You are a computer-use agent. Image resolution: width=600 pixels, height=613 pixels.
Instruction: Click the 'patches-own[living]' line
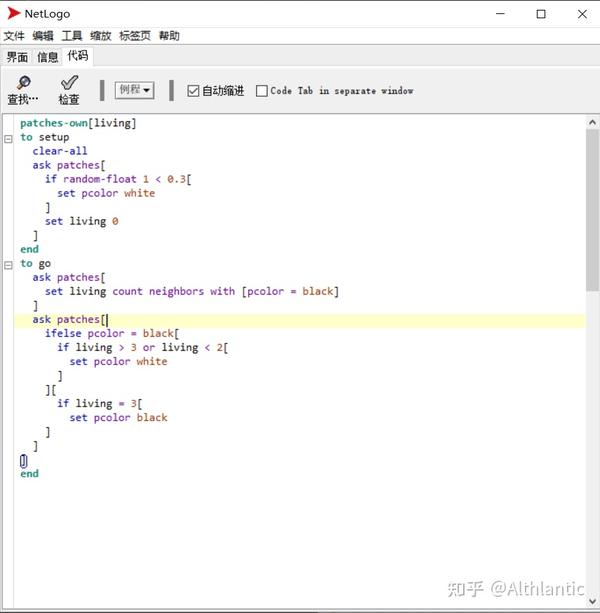pyautogui.click(x=78, y=123)
